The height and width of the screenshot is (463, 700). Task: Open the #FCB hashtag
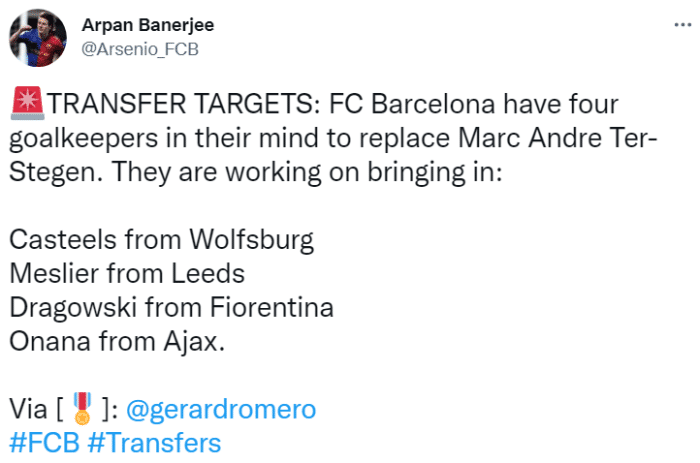coord(44,443)
